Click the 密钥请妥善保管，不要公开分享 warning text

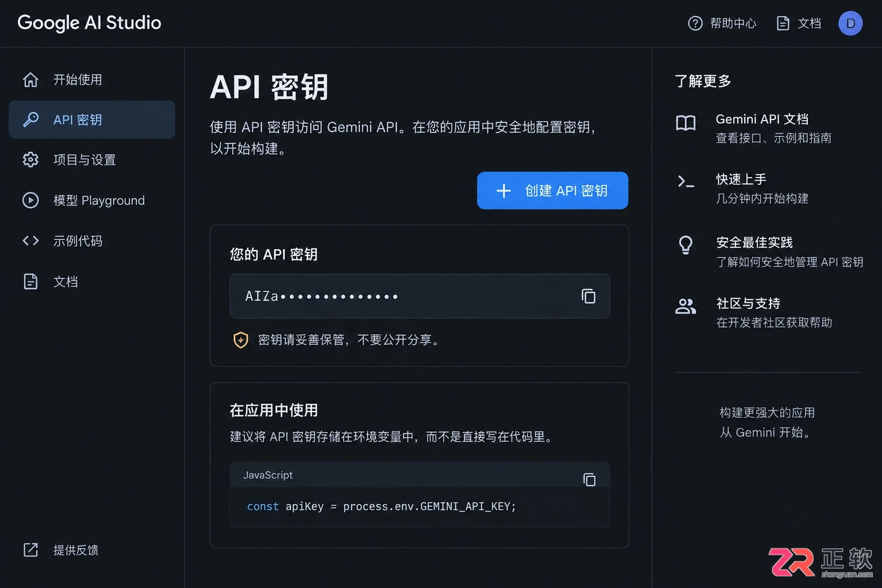(x=349, y=340)
